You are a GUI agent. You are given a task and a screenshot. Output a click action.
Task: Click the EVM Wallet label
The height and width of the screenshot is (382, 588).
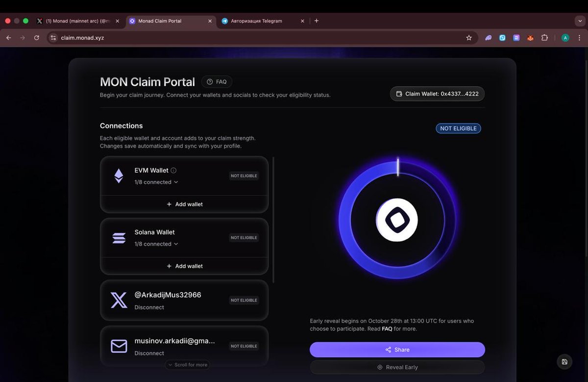coord(151,171)
